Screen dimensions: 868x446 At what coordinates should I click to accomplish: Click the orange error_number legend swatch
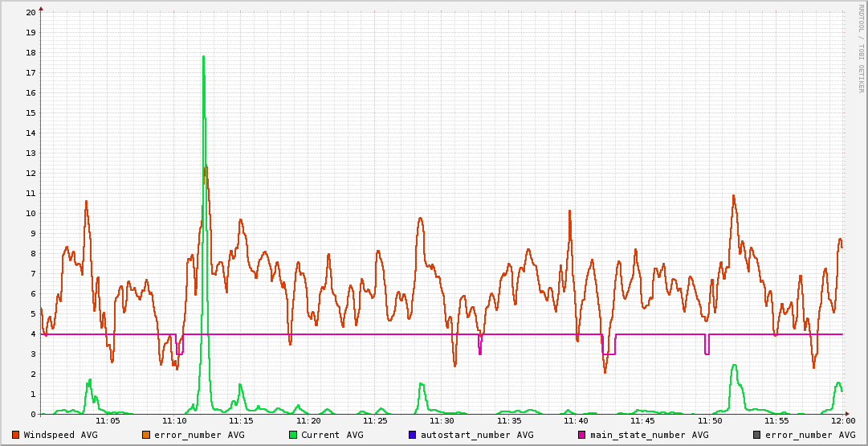click(x=146, y=435)
